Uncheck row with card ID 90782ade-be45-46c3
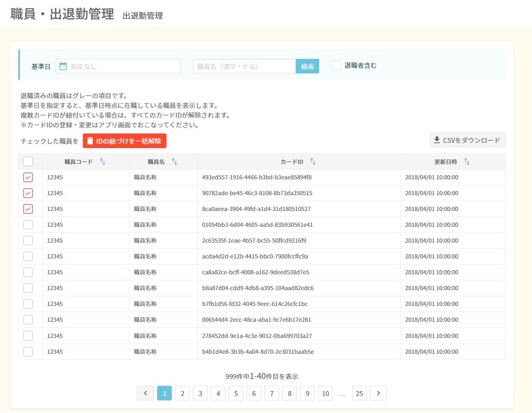The height and width of the screenshot is (413, 532). pyautogui.click(x=28, y=193)
